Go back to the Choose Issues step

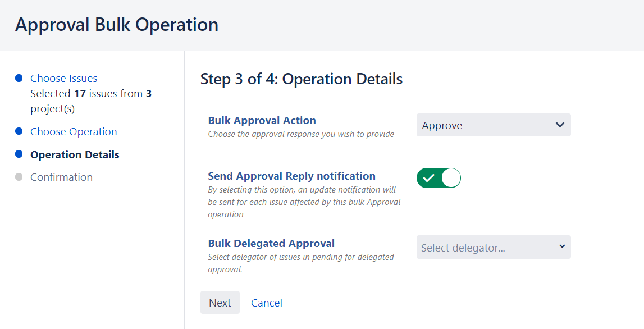pos(64,78)
